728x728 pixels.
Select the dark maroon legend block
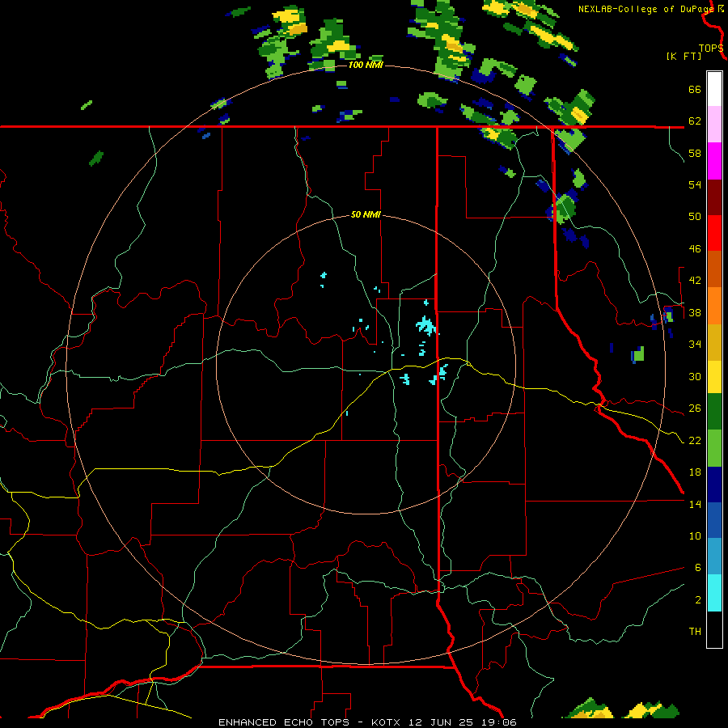714,197
